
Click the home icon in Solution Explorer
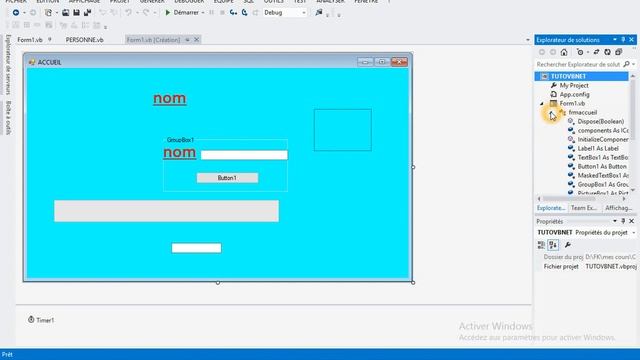(x=564, y=52)
